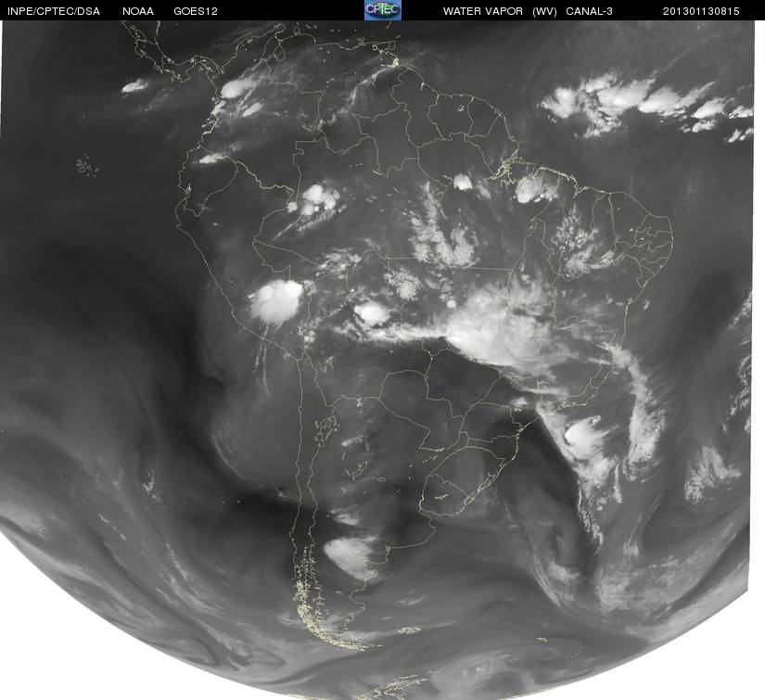Viewport: 765px width, 700px height.
Task: Click the WATER VAPOR label
Action: point(482,11)
